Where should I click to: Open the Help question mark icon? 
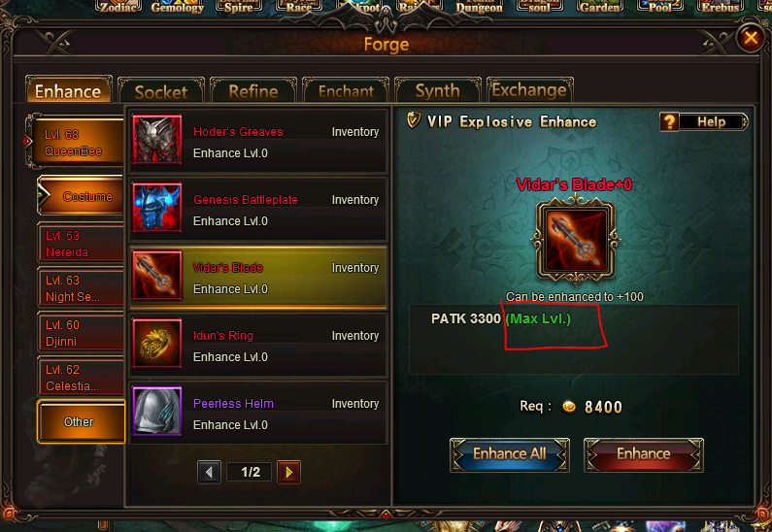(670, 121)
